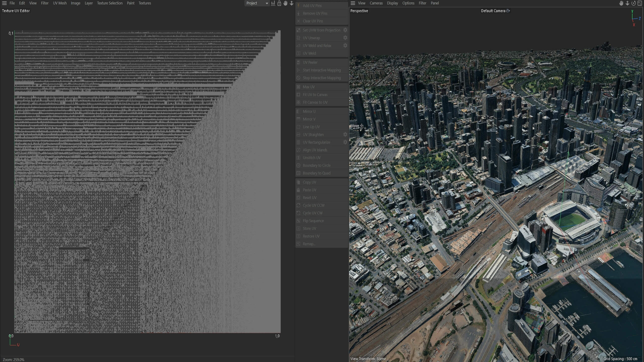Click the Stop Interactive Mapping icon
Screen dimensions: 644x362
coord(298,78)
